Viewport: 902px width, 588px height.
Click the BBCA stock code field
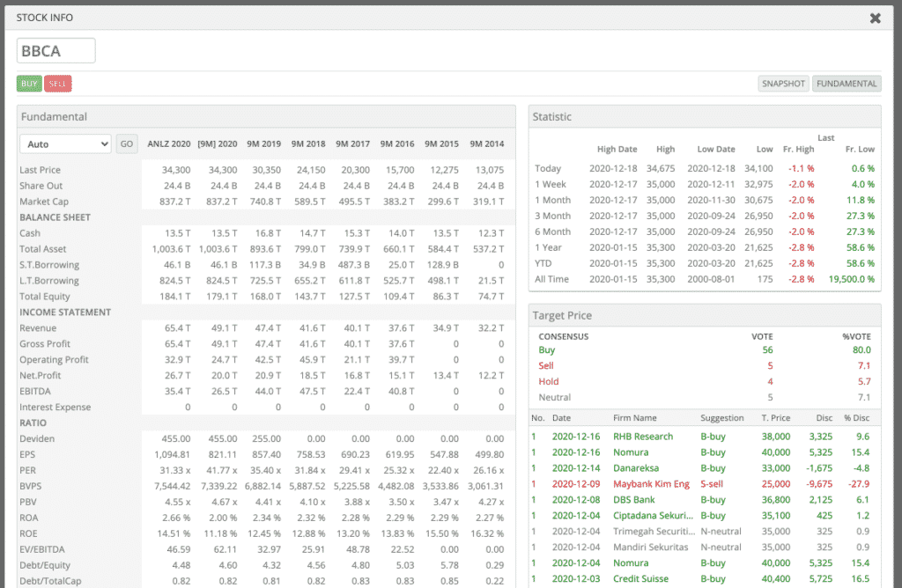click(x=56, y=51)
